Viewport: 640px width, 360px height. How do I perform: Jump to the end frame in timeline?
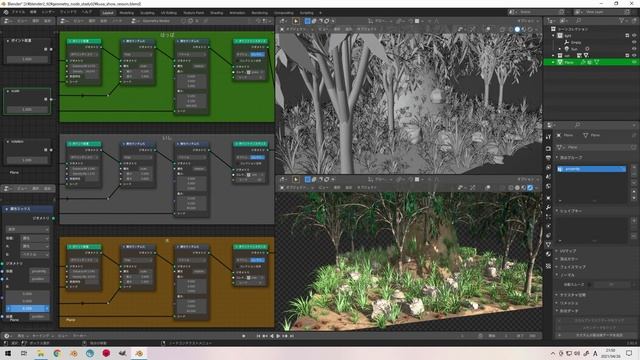(x=291, y=336)
